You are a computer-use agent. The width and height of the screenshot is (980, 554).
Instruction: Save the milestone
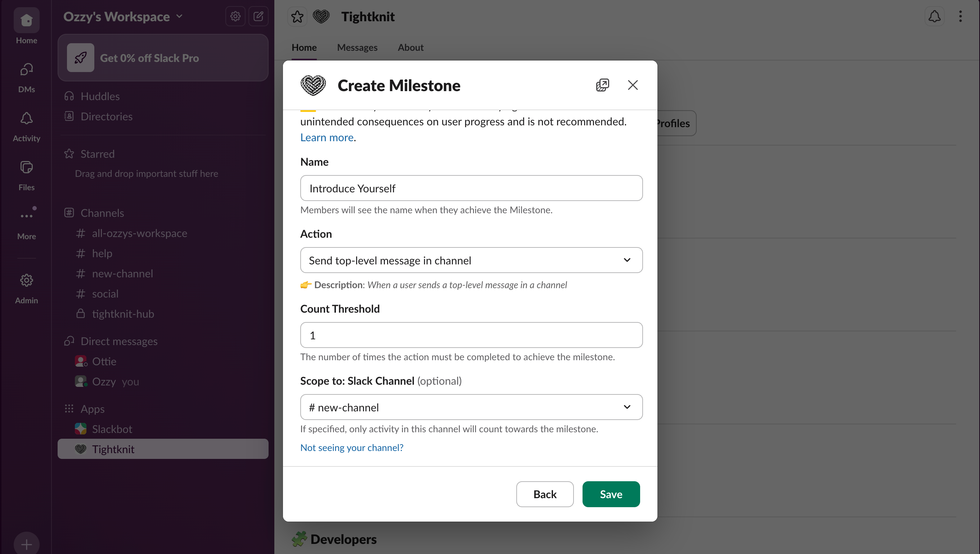[x=611, y=494]
